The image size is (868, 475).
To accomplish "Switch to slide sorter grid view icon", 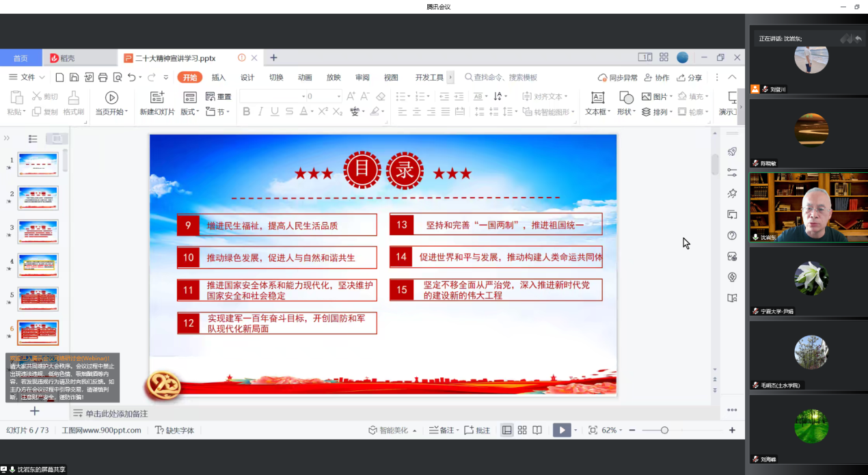I will pyautogui.click(x=522, y=430).
